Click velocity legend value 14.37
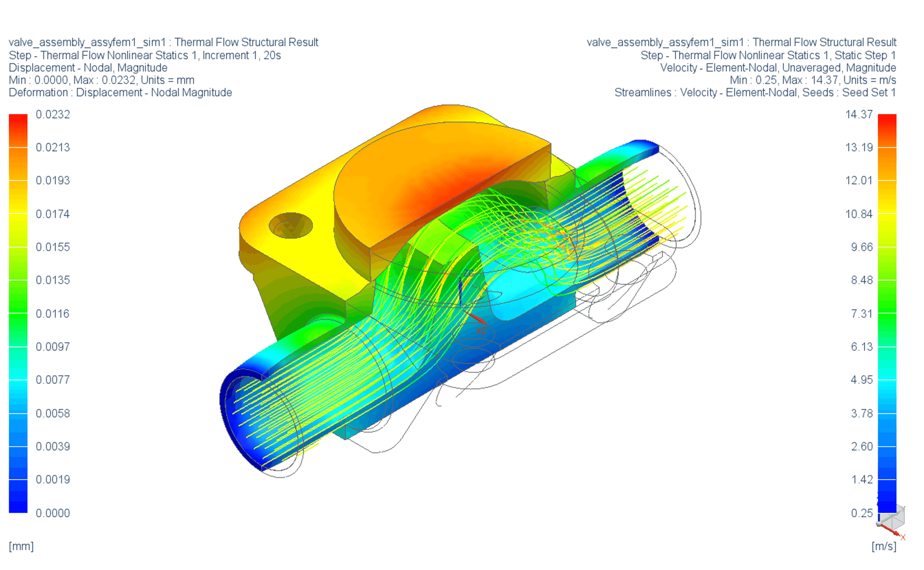This screenshot has width=924, height=570. (x=859, y=114)
